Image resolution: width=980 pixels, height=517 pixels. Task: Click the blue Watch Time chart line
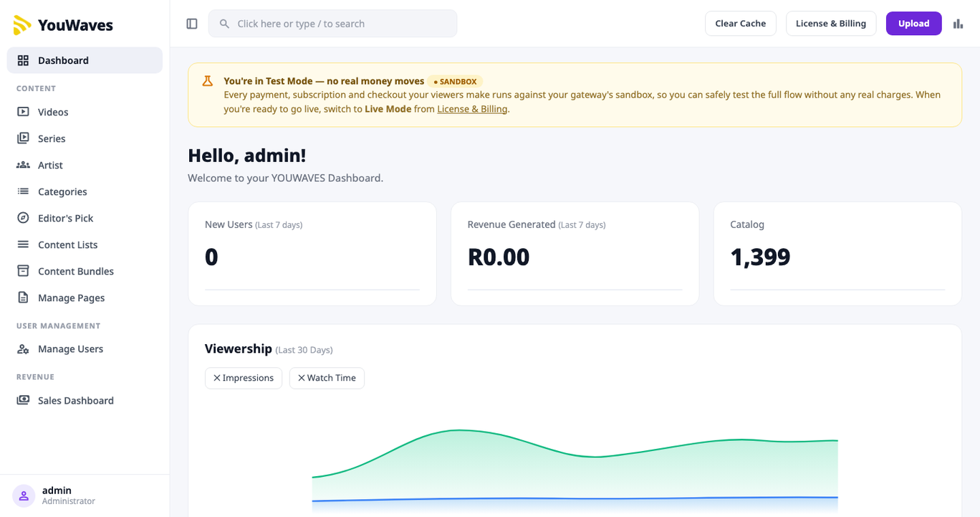tap(575, 499)
